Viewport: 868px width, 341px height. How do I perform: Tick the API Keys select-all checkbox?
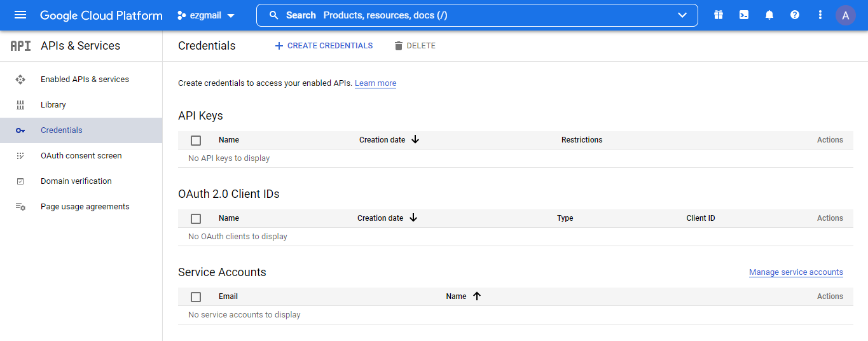[x=196, y=140]
